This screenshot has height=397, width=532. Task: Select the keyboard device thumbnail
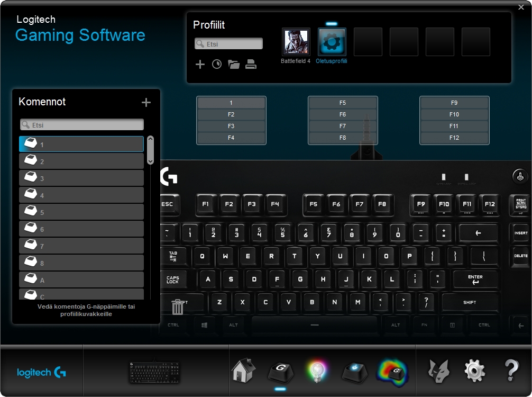click(x=155, y=372)
